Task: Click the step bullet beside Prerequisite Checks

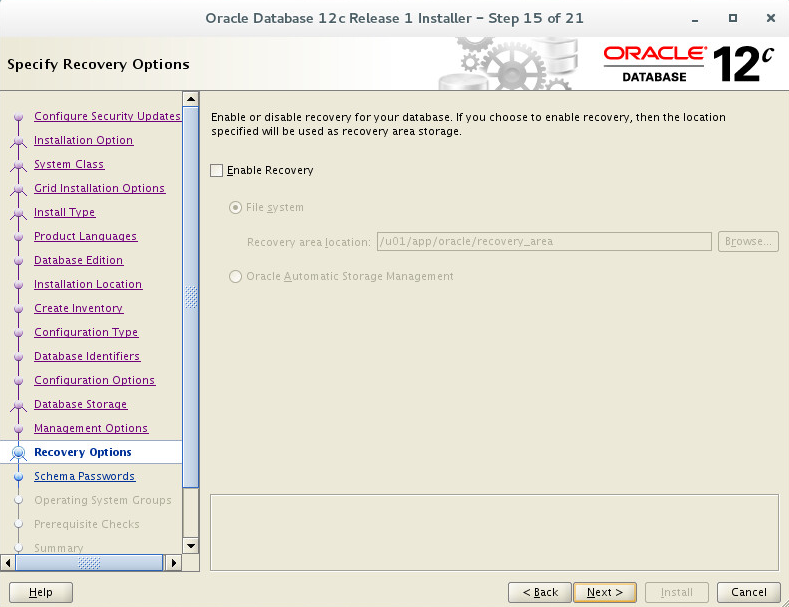Action: tap(19, 524)
